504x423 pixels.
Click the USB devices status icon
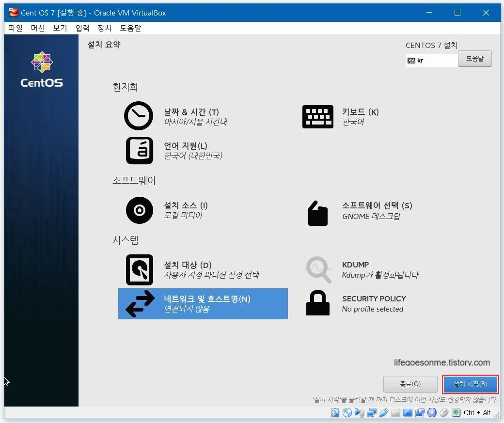pyautogui.click(x=383, y=412)
